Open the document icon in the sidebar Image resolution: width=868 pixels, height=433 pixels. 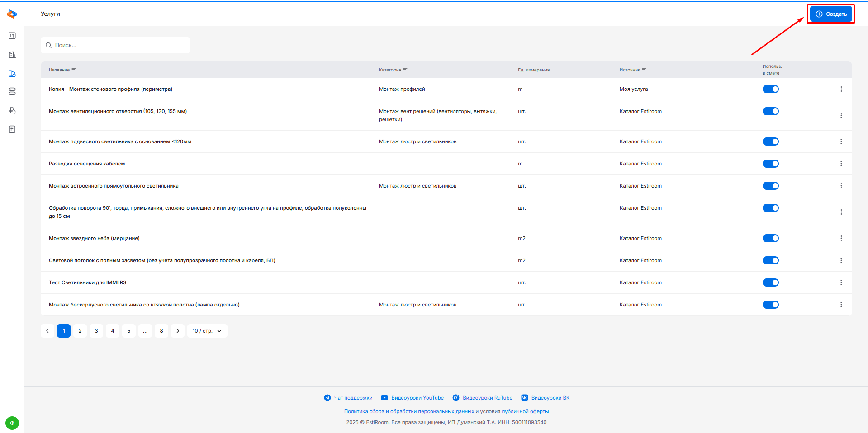(12, 129)
